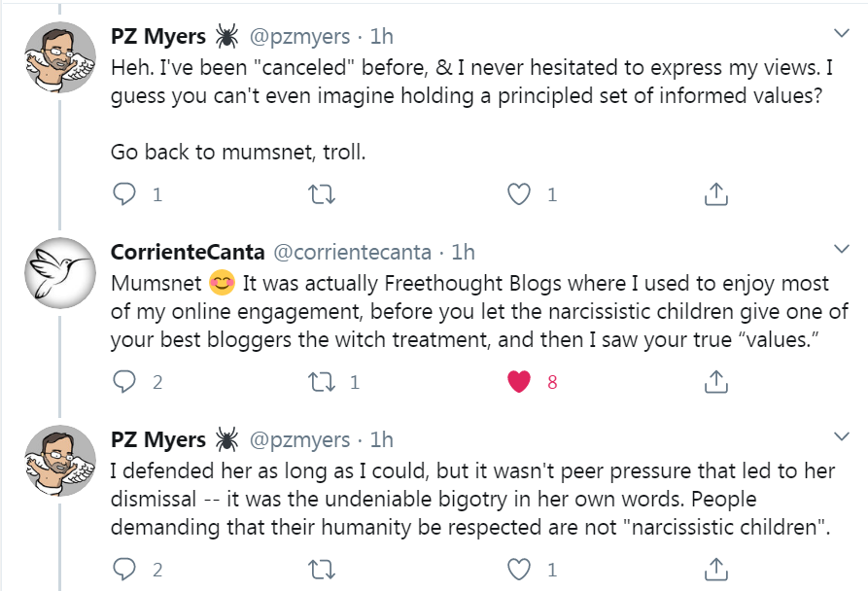The width and height of the screenshot is (868, 591).
Task: Open more options on first PZ Myers tweet
Action: [x=843, y=33]
